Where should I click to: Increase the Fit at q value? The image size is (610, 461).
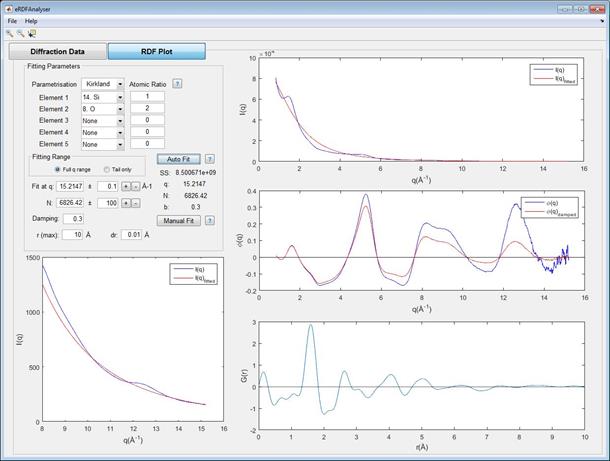(x=126, y=187)
